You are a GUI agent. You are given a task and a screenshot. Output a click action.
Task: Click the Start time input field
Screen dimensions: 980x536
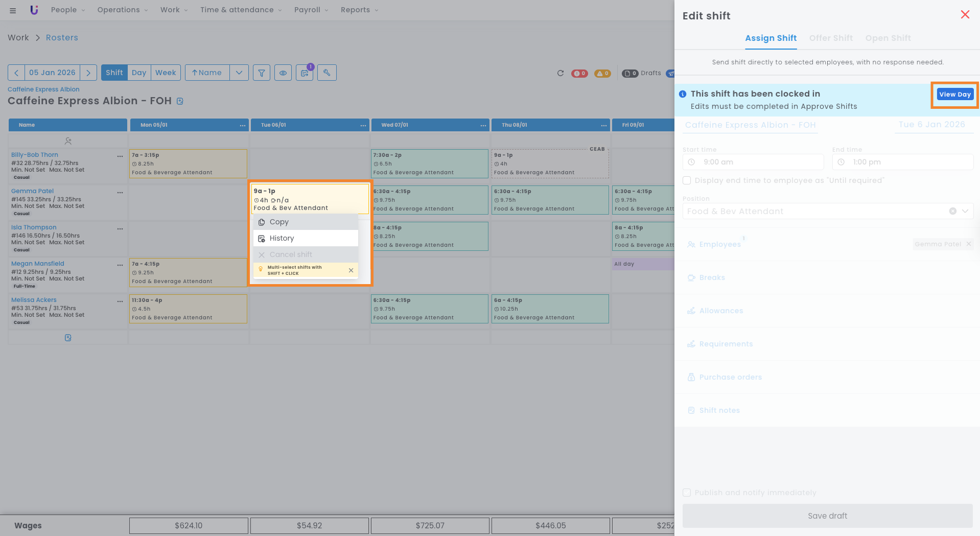point(753,162)
